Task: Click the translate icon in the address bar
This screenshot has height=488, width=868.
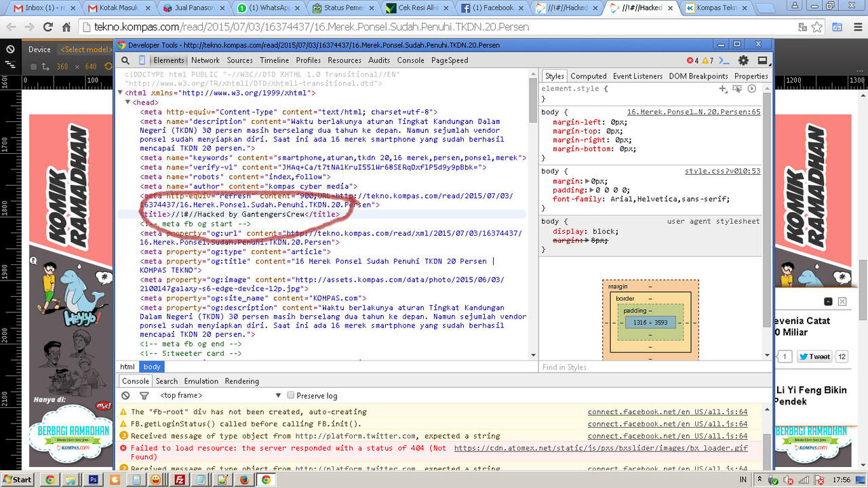Action: pyautogui.click(x=802, y=28)
